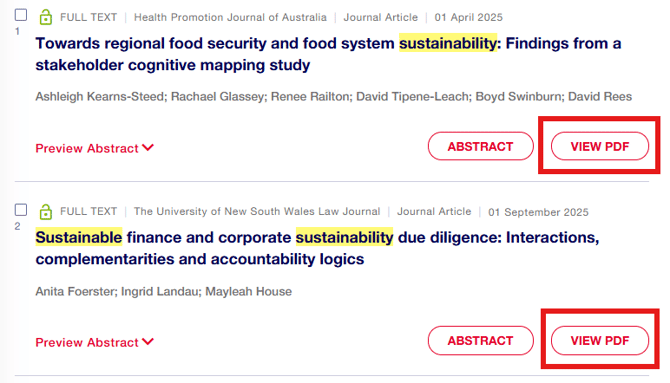
Task: Click author Mayleah House
Action: tap(249, 292)
